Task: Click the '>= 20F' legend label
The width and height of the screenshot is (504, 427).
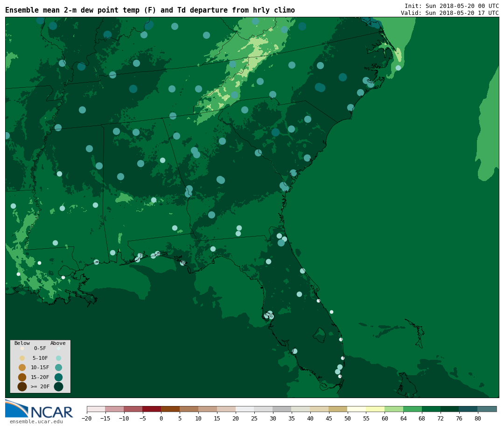Action: coord(40,386)
